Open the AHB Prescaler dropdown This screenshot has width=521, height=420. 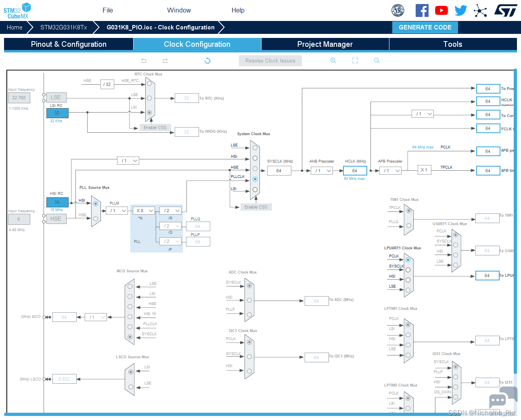[322, 171]
